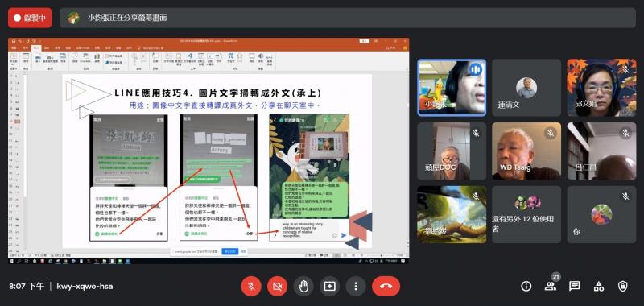Leave the call with the red hang-up button
The width and height of the screenshot is (644, 306).
point(386,287)
